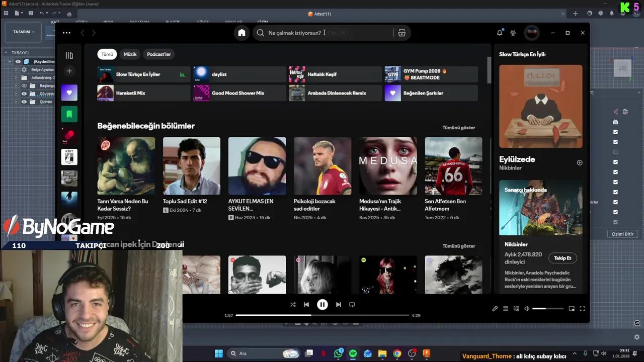The image size is (644, 362).
Task: Click Fusion undo arrow
Action: (42, 13)
